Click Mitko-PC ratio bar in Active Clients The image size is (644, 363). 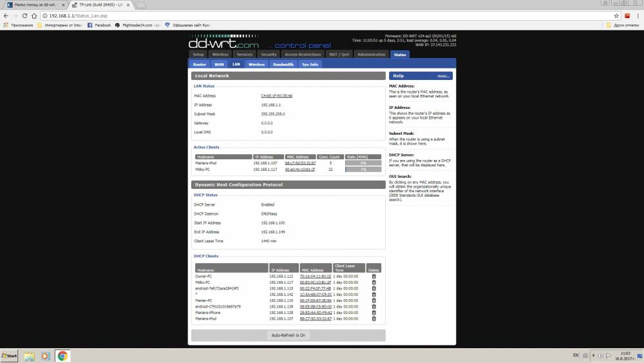pyautogui.click(x=363, y=170)
